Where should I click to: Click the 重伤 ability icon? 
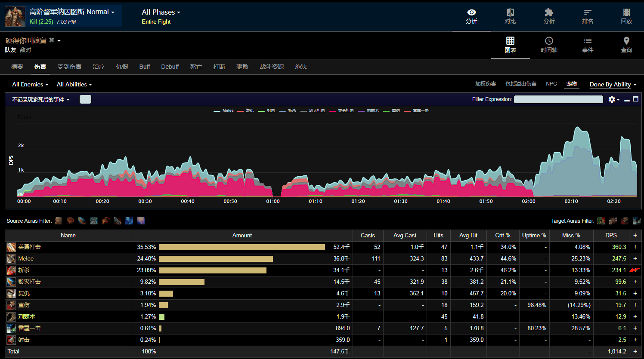(11, 305)
